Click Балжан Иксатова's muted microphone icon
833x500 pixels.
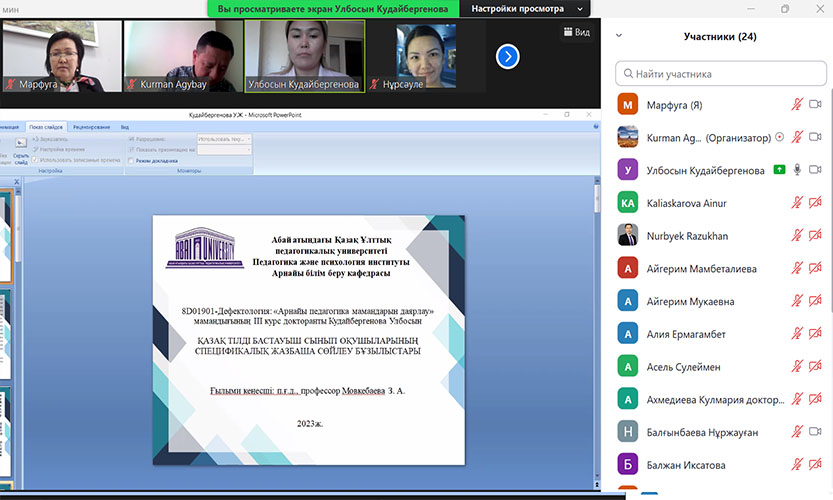click(797, 465)
